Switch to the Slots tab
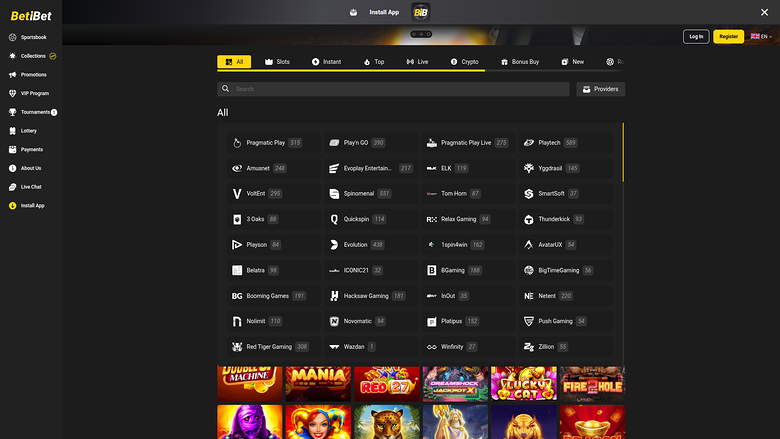Viewport: 780px width, 439px height. pos(277,62)
